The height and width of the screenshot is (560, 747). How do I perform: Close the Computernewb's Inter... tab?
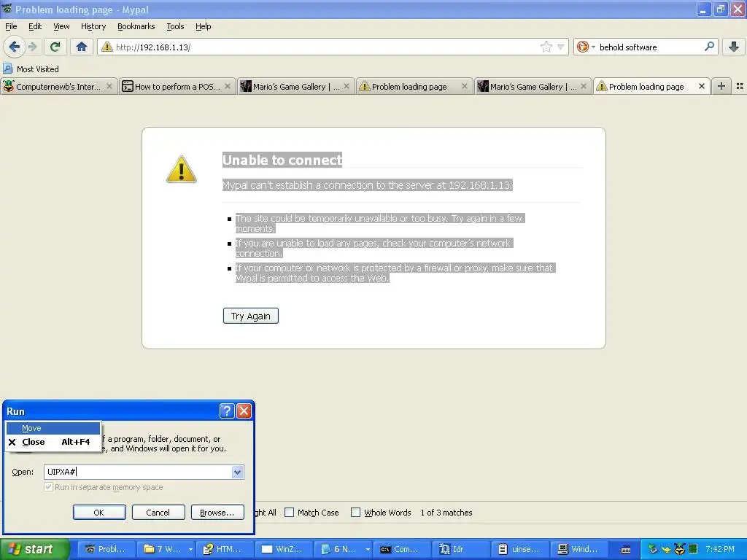coord(109,86)
